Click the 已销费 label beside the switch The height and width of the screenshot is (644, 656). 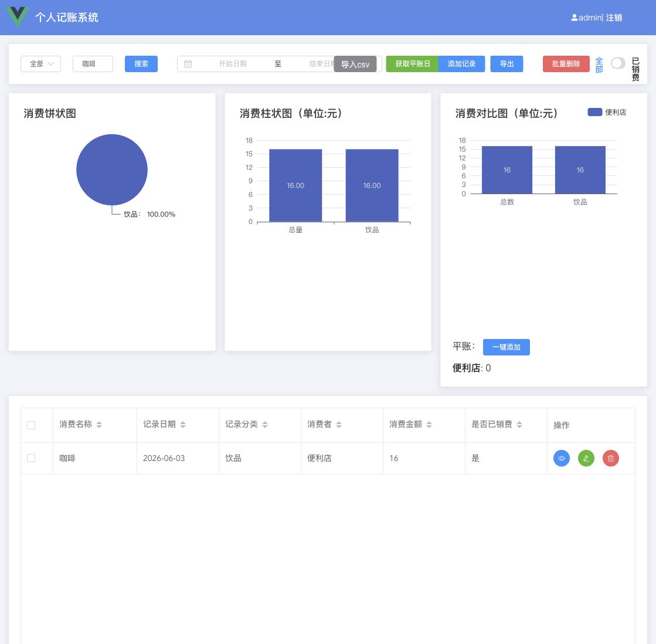coord(635,69)
